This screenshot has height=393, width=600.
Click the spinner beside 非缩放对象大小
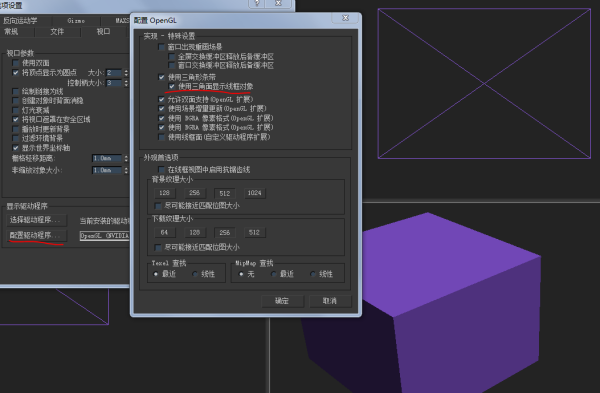[126, 170]
